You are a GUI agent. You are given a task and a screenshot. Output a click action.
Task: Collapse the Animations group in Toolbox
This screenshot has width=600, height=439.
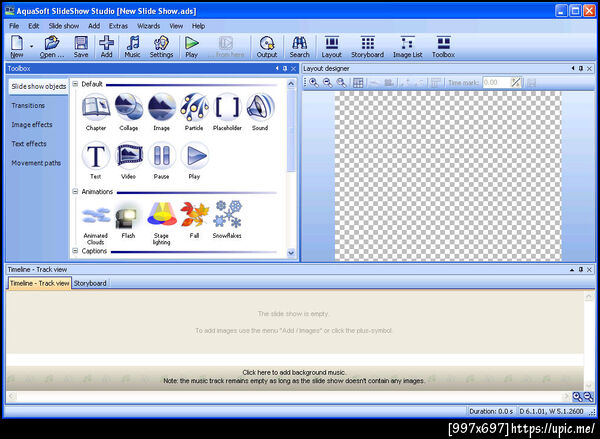[75, 191]
